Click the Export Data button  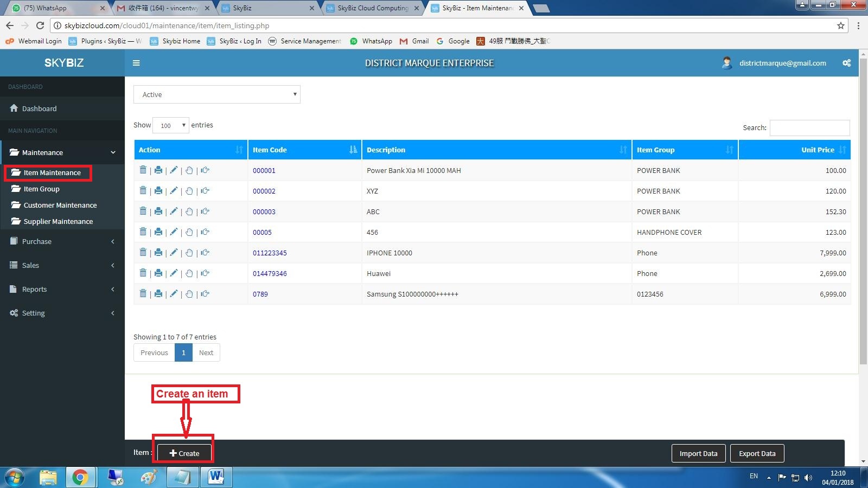click(x=757, y=453)
